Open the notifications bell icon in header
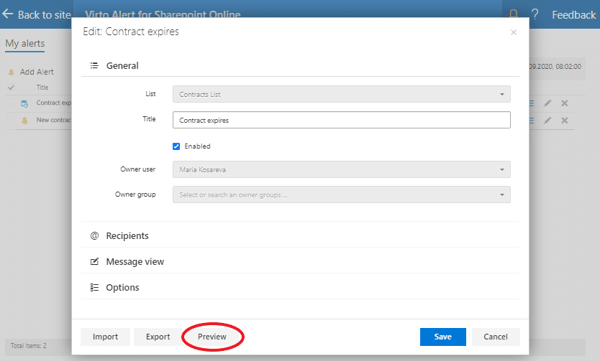 click(514, 14)
